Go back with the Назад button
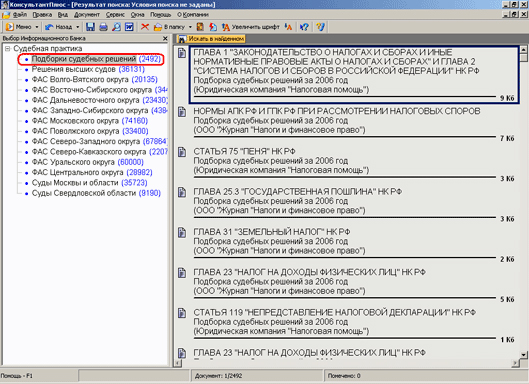Screen dimensions: 529x384 click(x=59, y=27)
